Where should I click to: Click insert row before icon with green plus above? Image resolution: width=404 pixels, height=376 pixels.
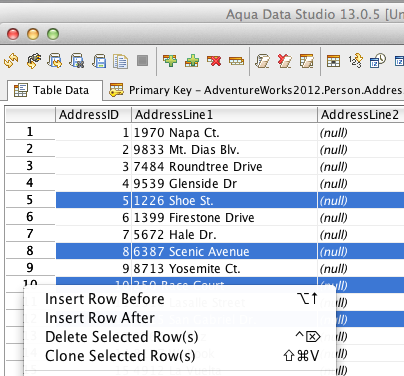pos(170,61)
